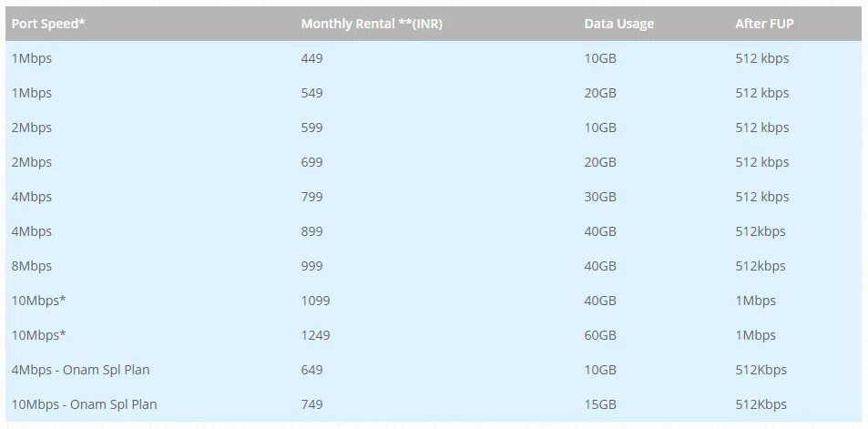Select the 599 rental price cell
This screenshot has width=868, height=429.
[x=311, y=128]
